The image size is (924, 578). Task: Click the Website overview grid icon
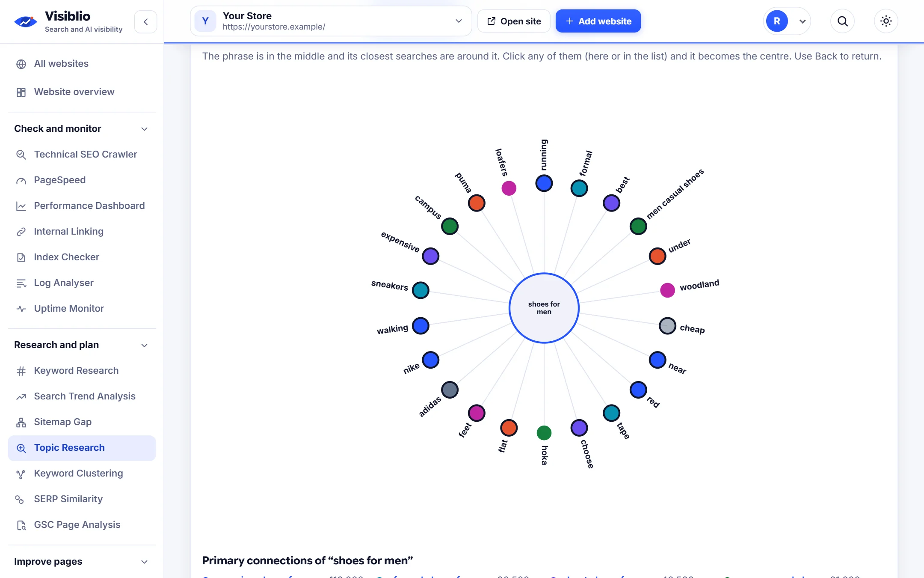pos(21,92)
